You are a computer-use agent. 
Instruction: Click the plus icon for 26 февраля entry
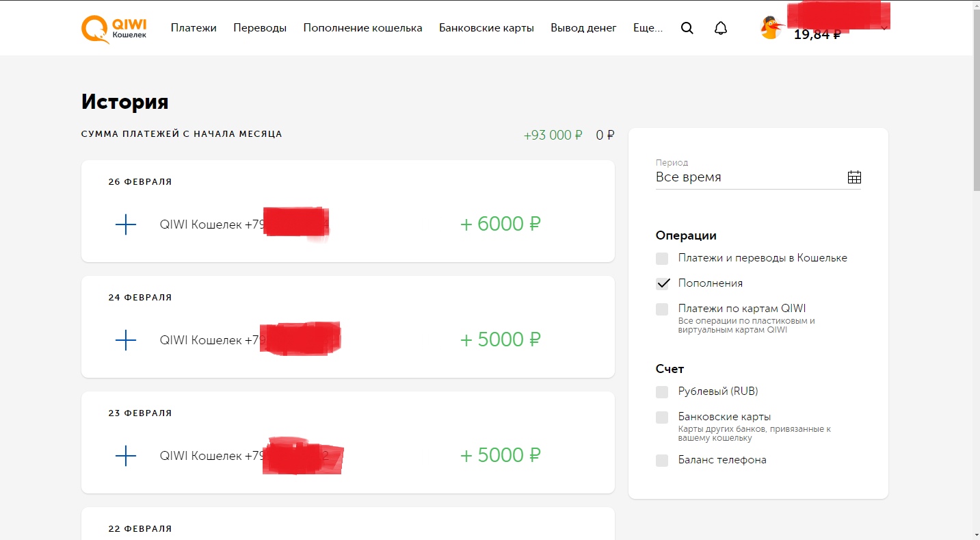[126, 224]
